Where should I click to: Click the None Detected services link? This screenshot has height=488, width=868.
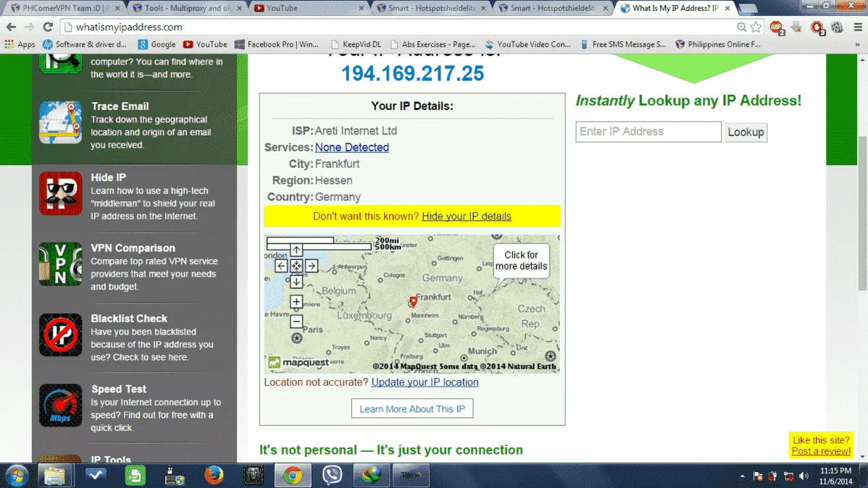[351, 147]
